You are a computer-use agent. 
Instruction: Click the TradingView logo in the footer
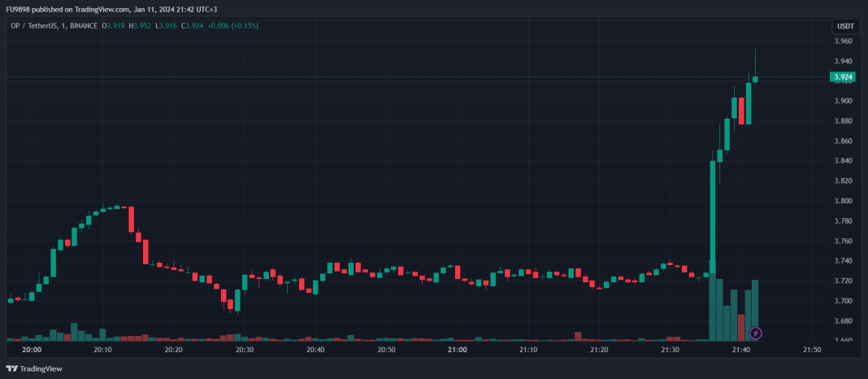tap(34, 368)
